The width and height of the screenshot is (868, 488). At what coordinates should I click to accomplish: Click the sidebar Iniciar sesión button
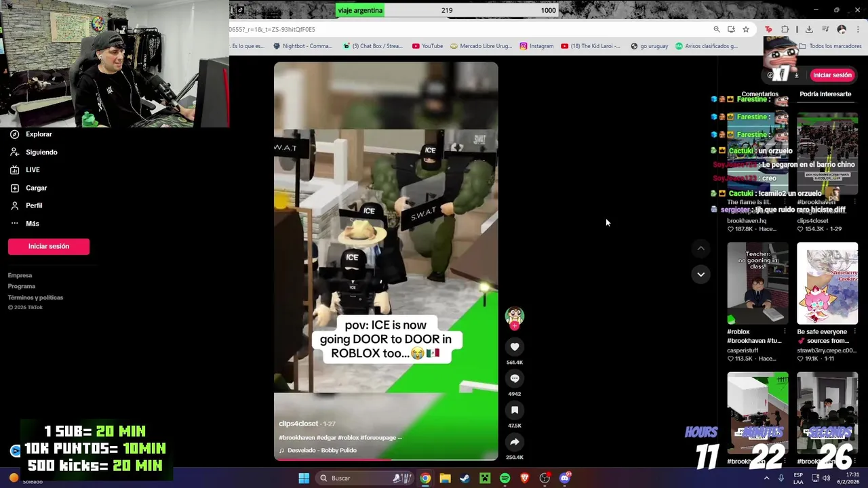[49, 246]
